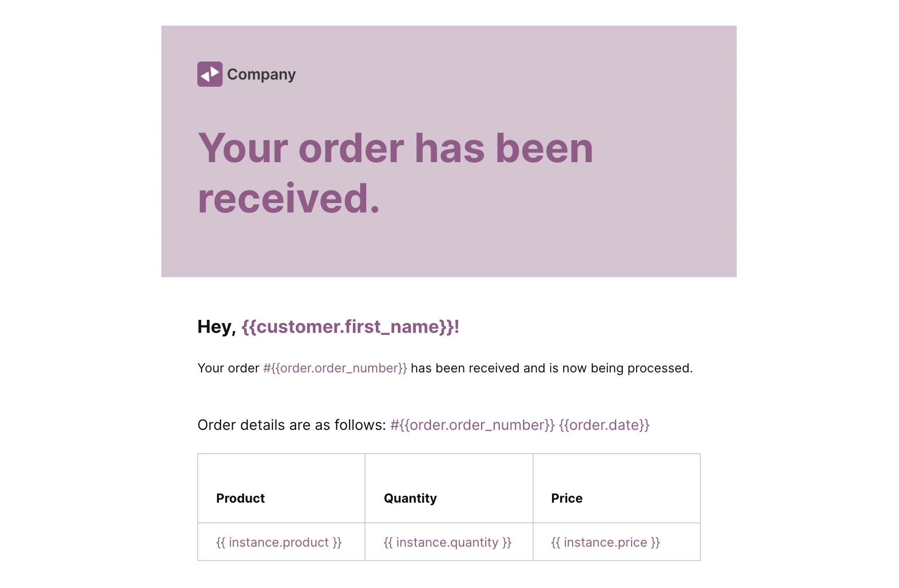Viewport: 899px width, 588px height.
Task: Click the 'Price' column header
Action: coord(566,498)
